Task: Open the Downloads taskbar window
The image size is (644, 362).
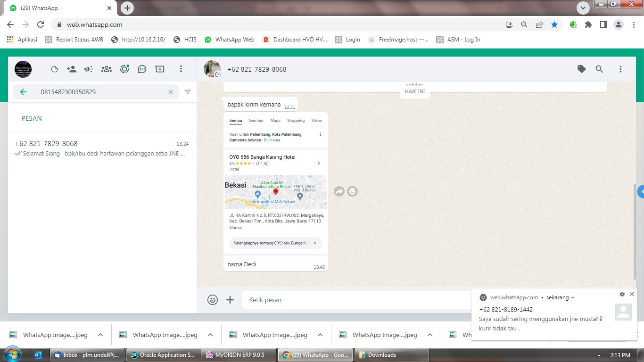Action: tap(391, 355)
